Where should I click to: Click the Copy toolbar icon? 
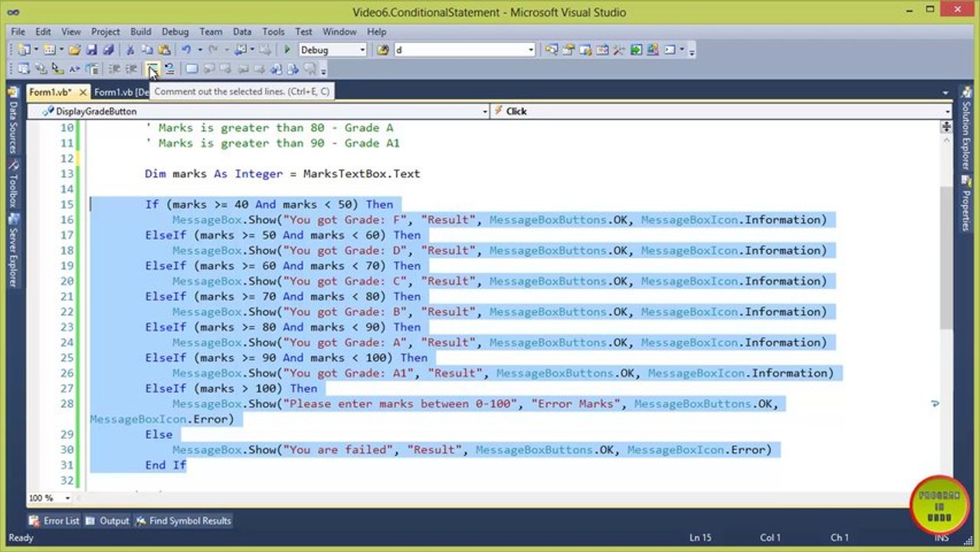pyautogui.click(x=147, y=50)
